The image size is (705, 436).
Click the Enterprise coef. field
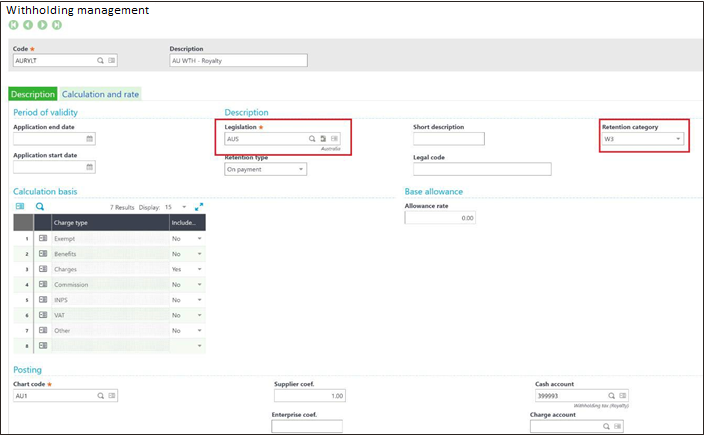point(307,427)
